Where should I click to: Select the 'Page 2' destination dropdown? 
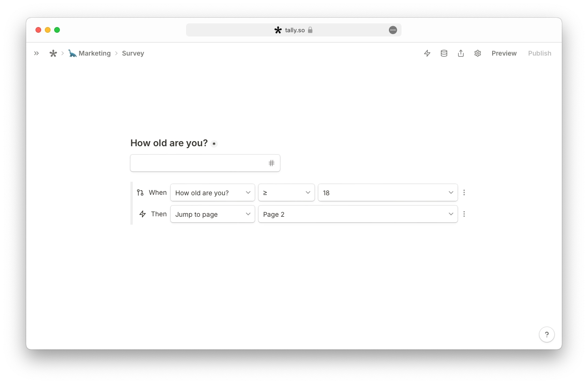[x=358, y=214]
